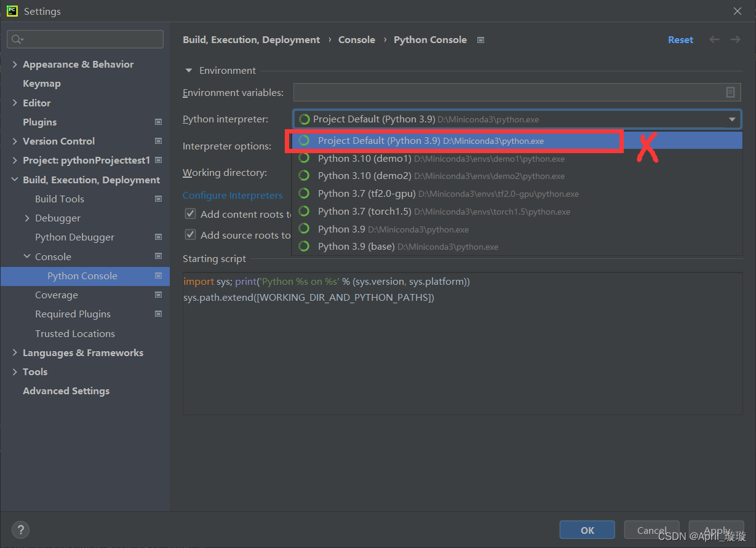Click the project-level icon beside Required Plugins
Image resolution: width=756 pixels, height=548 pixels.
(158, 314)
